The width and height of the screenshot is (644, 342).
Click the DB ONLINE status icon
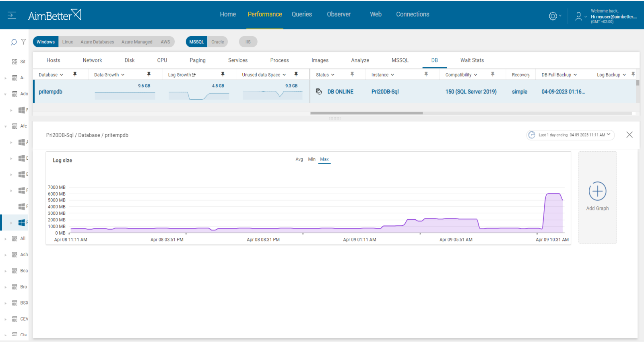coord(319,91)
